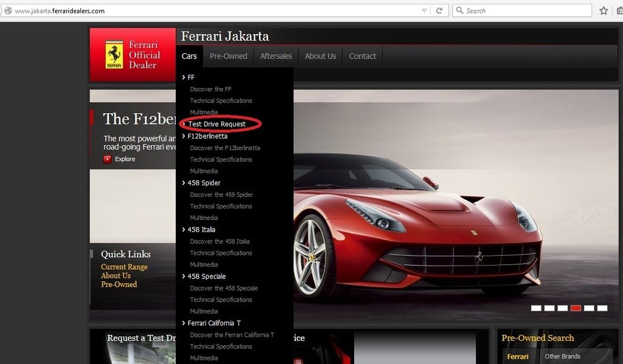Open the About Us menu tab
Screen dimensions: 623x364
pyautogui.click(x=320, y=56)
